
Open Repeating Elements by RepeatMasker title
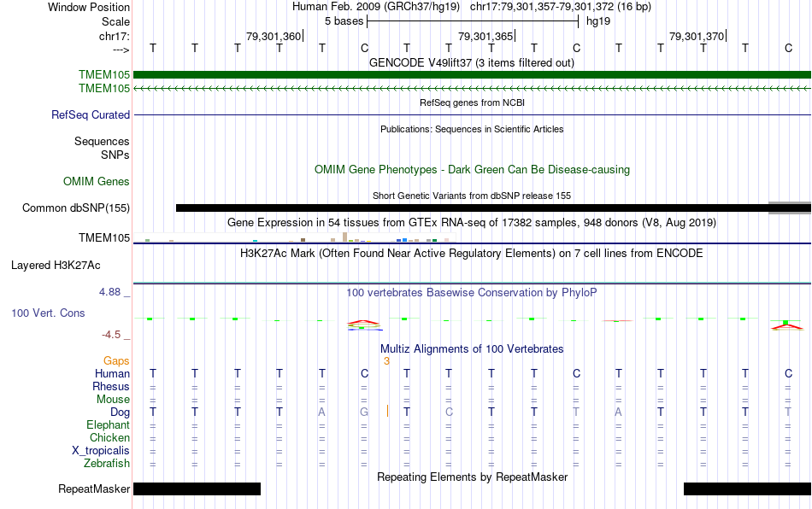pos(472,477)
